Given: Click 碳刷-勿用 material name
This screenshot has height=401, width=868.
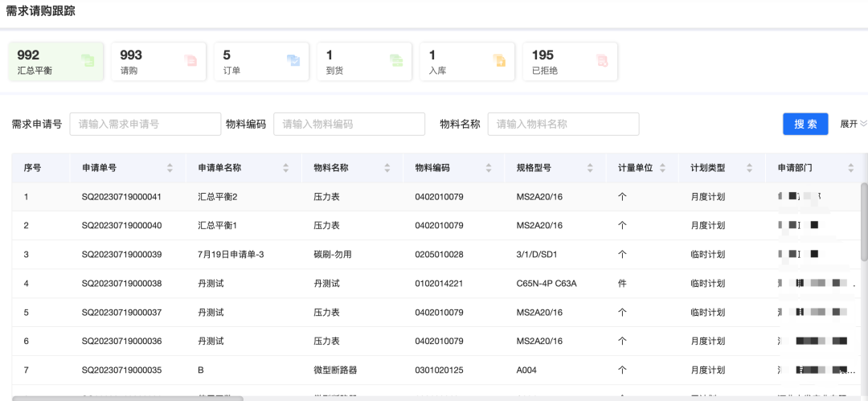Looking at the screenshot, I should click(333, 255).
